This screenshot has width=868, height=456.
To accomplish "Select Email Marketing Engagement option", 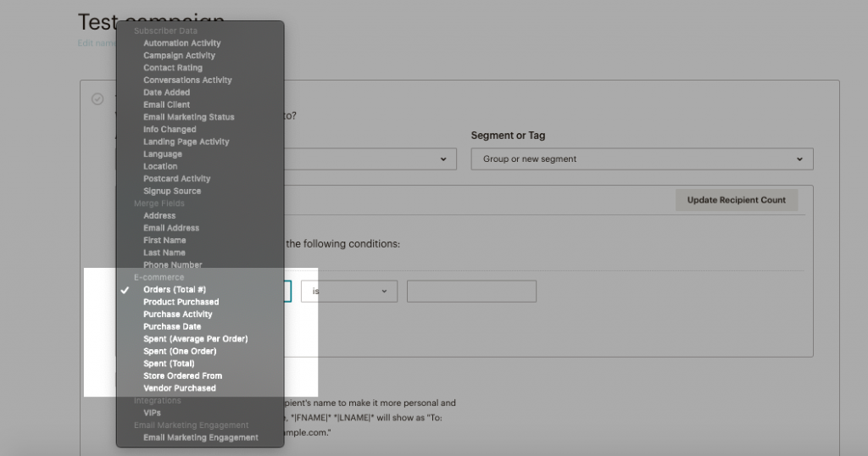I will (200, 437).
